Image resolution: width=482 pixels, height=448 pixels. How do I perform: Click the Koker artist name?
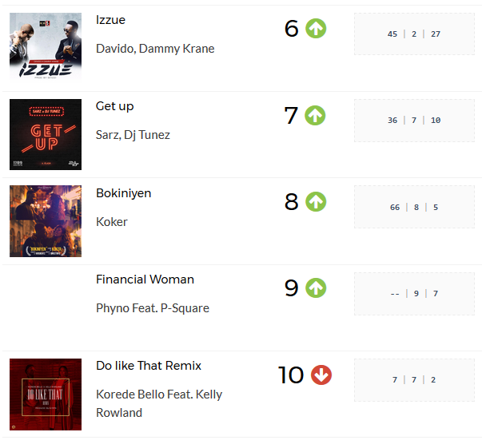pos(112,222)
